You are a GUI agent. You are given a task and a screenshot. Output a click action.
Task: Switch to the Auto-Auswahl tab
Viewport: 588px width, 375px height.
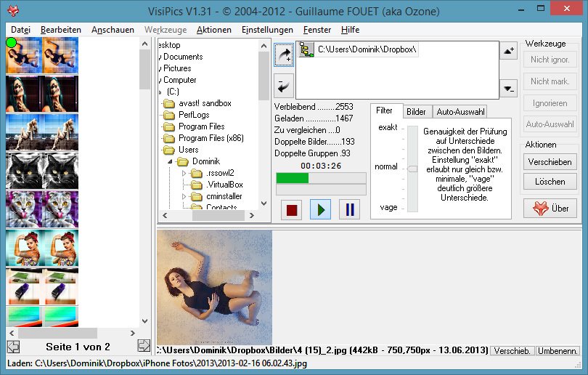tap(460, 112)
